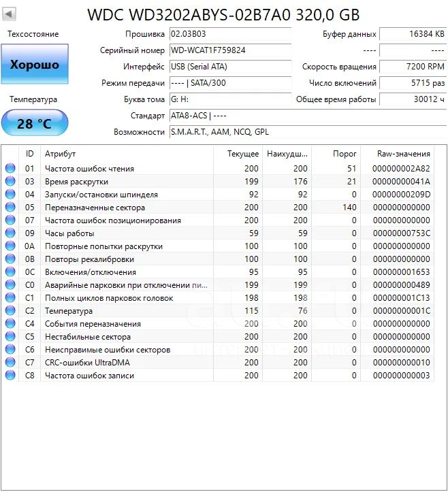Sort by the Порог column header
The width and height of the screenshot is (448, 492).
[x=336, y=154]
